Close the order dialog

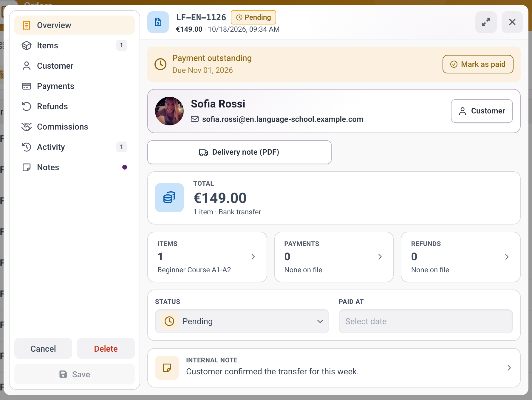click(x=512, y=22)
